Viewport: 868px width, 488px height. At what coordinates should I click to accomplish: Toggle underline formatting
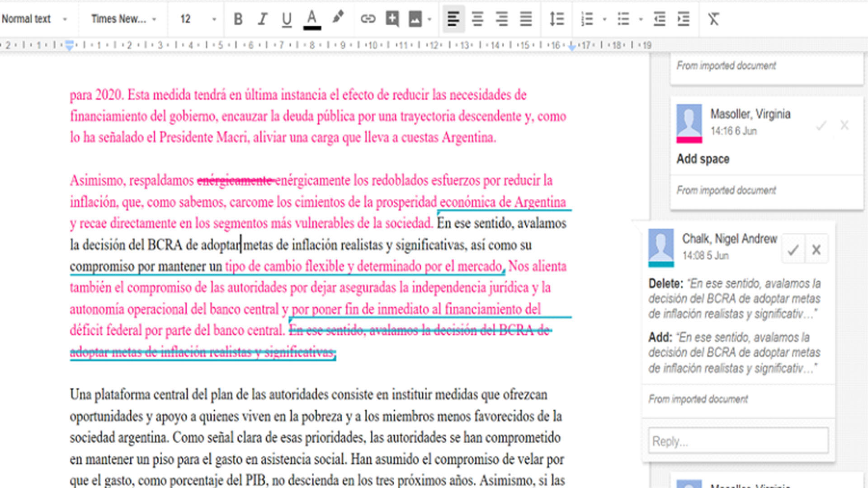click(287, 19)
